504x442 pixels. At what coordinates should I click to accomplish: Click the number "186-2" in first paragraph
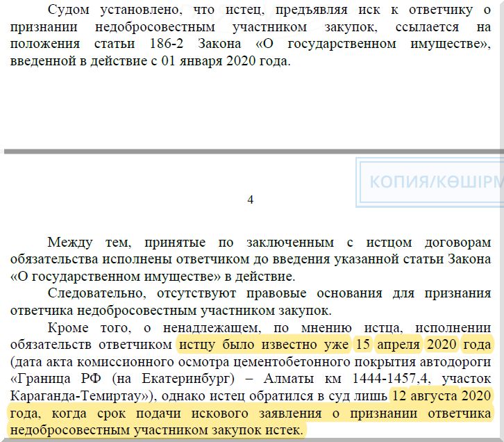pyautogui.click(x=167, y=44)
